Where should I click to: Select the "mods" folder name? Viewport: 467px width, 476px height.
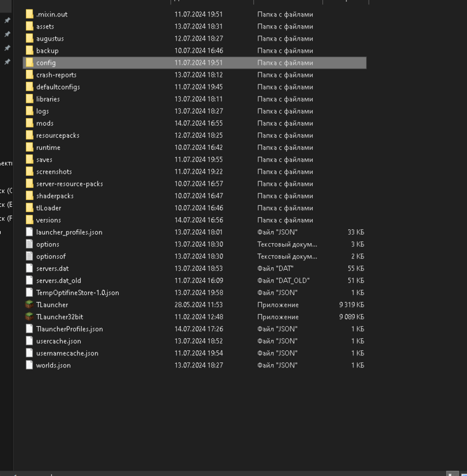click(x=44, y=123)
